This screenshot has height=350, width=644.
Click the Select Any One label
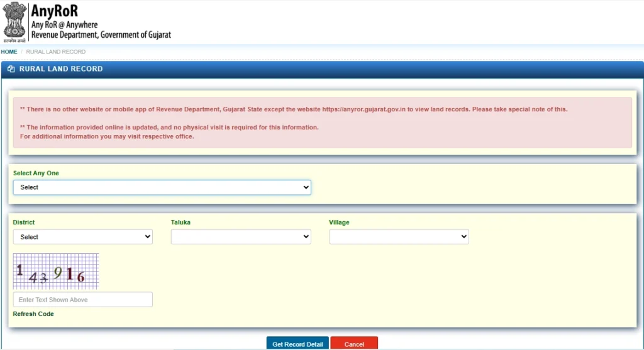[36, 173]
